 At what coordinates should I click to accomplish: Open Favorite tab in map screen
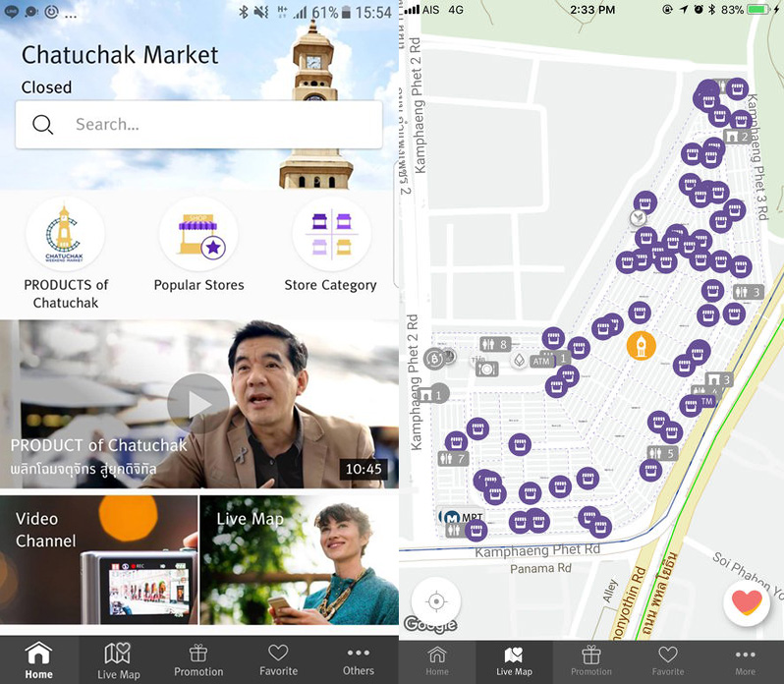pos(668,661)
